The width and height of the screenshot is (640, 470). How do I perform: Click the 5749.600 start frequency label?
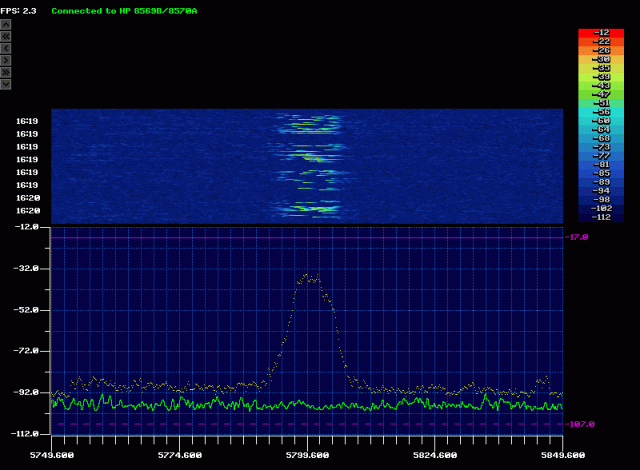tap(52, 455)
